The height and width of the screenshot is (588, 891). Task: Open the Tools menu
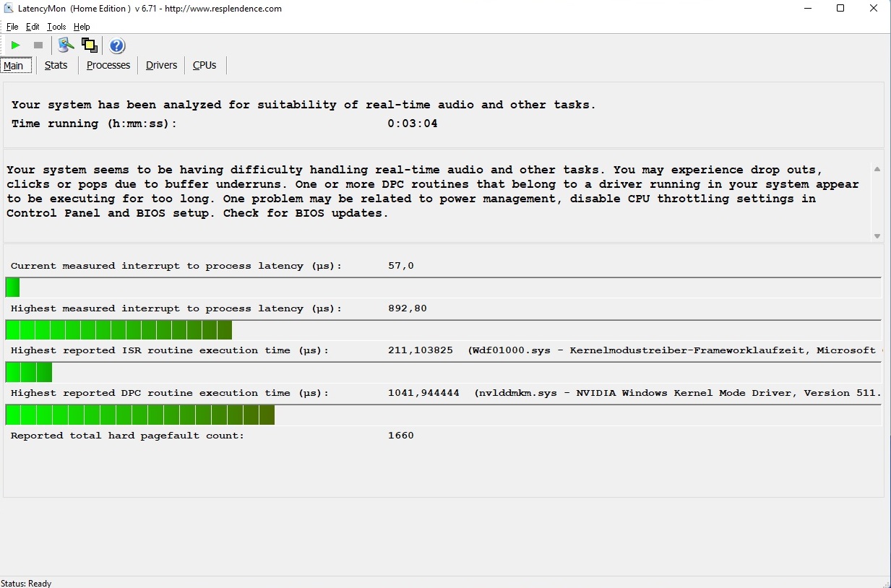pos(56,27)
